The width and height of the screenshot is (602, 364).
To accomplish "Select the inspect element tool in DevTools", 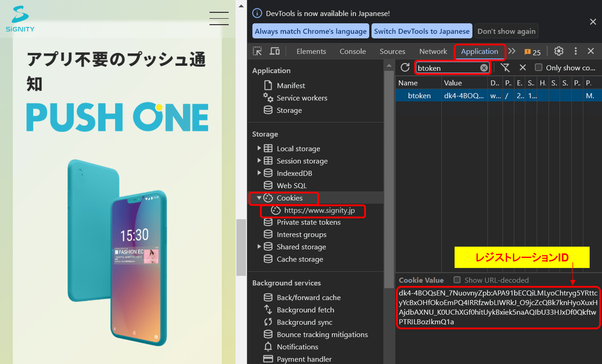I will (257, 51).
